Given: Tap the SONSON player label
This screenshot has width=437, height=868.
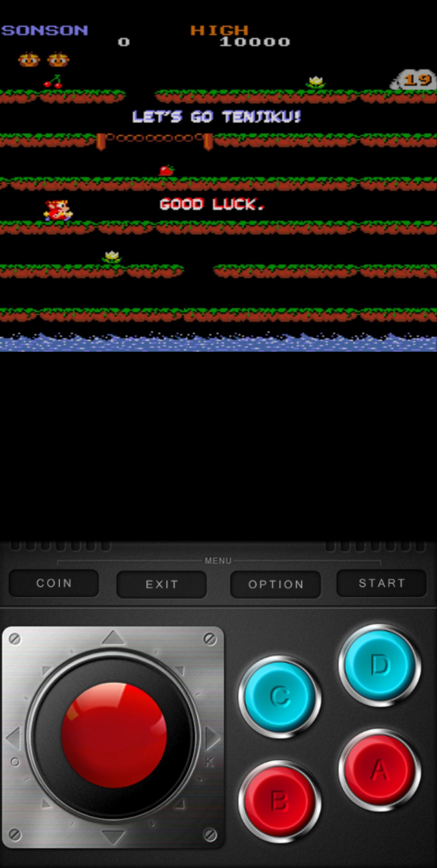Looking at the screenshot, I should (x=44, y=30).
